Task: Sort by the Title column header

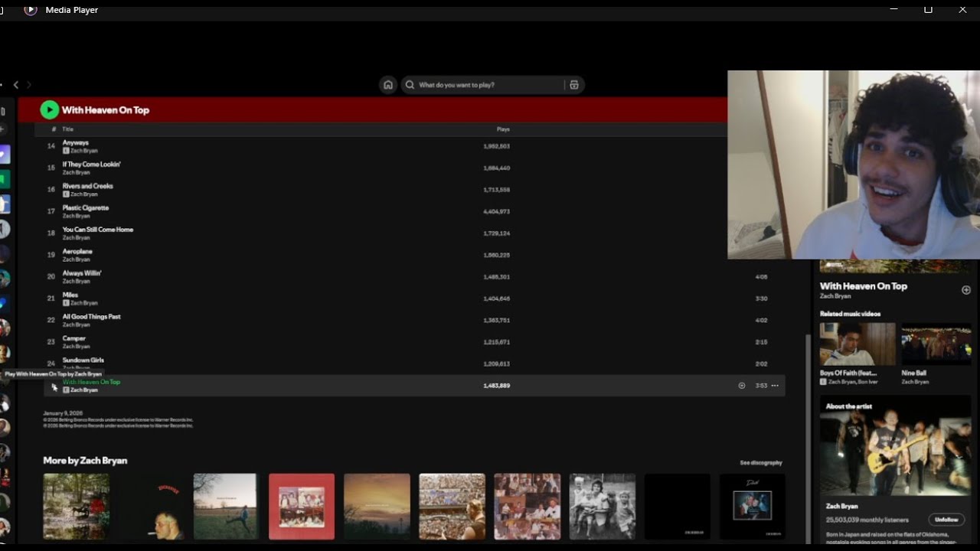Action: click(x=67, y=129)
